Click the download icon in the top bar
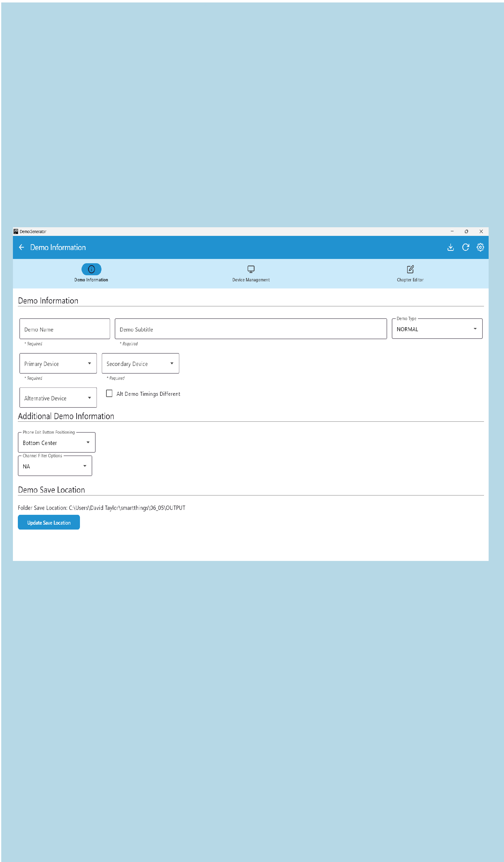The width and height of the screenshot is (504, 862). (x=451, y=247)
